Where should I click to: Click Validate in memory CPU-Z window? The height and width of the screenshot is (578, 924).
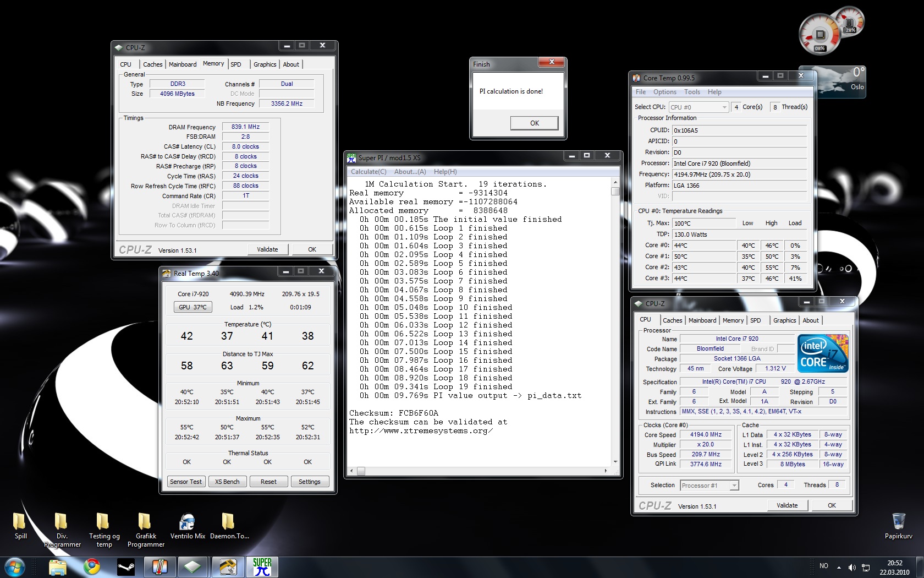267,249
